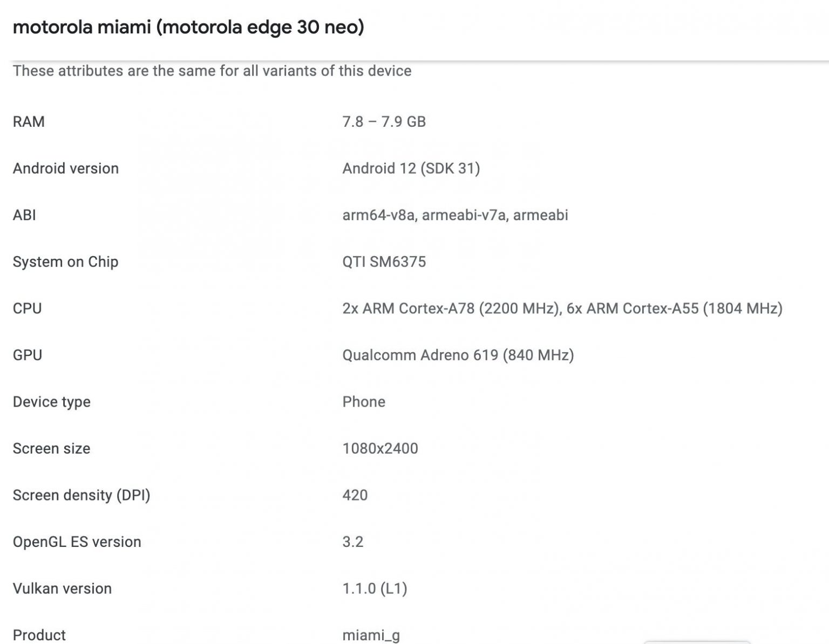Click the 7.8 – 7.9 GB RAM value

384,121
